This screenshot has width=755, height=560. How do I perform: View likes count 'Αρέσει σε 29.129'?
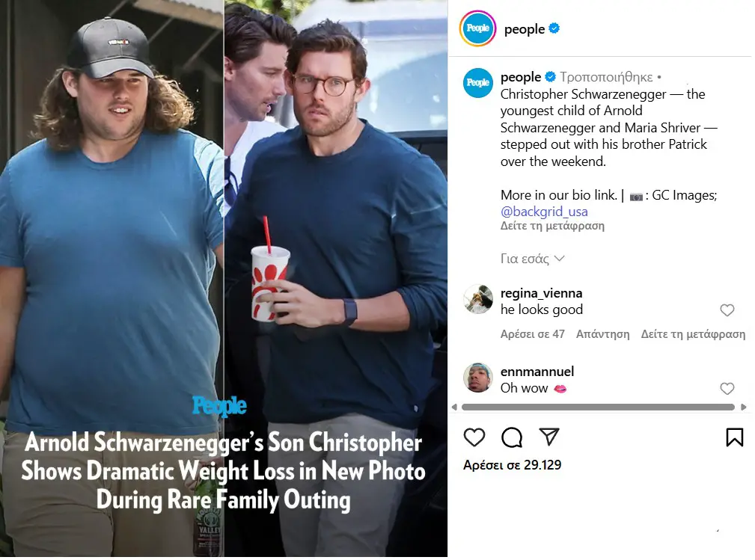513,465
